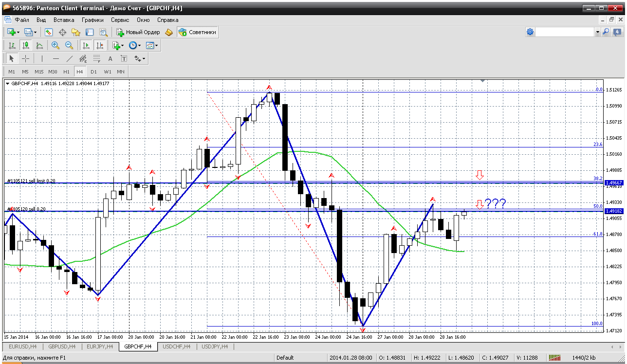Select the Text (A) drawing tool

[110, 58]
